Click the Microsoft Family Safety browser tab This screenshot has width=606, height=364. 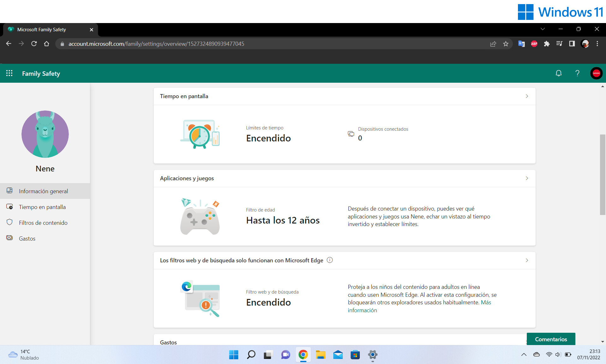click(41, 29)
